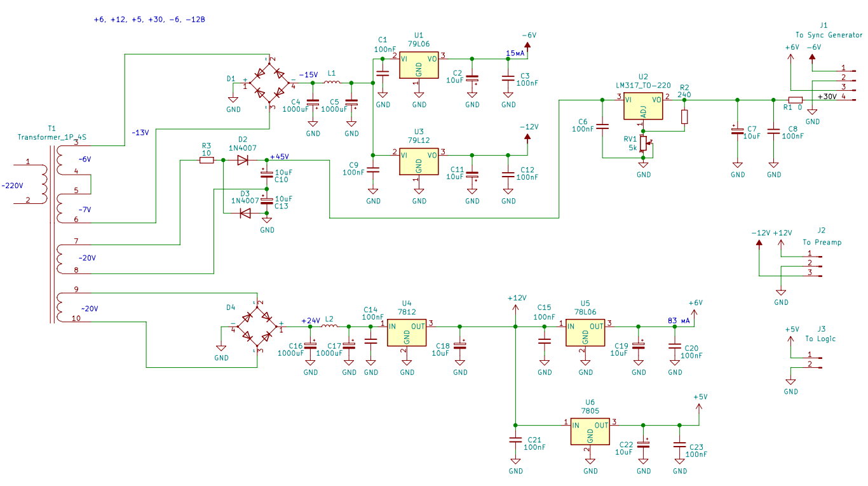
Task: Click the 7812 regulator U4 block
Action: 407,332
